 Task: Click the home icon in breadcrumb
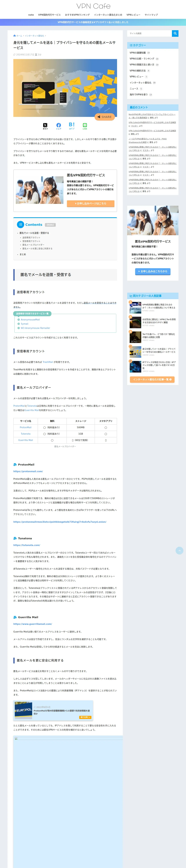coord(14,35)
